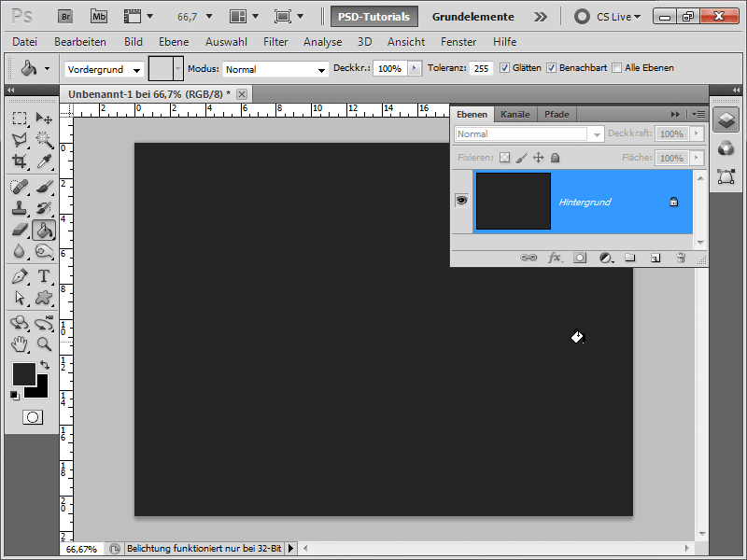747x560 pixels.
Task: Select the Crop tool
Action: coord(19,161)
